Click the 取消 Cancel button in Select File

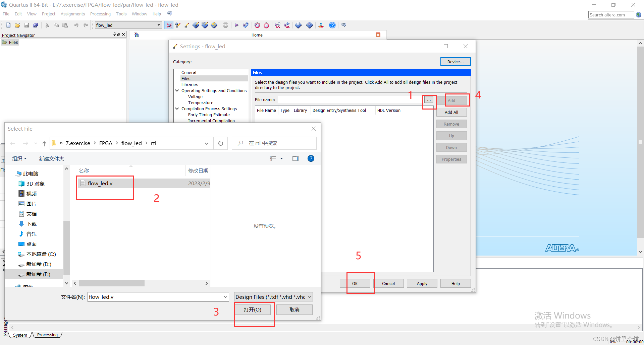294,309
